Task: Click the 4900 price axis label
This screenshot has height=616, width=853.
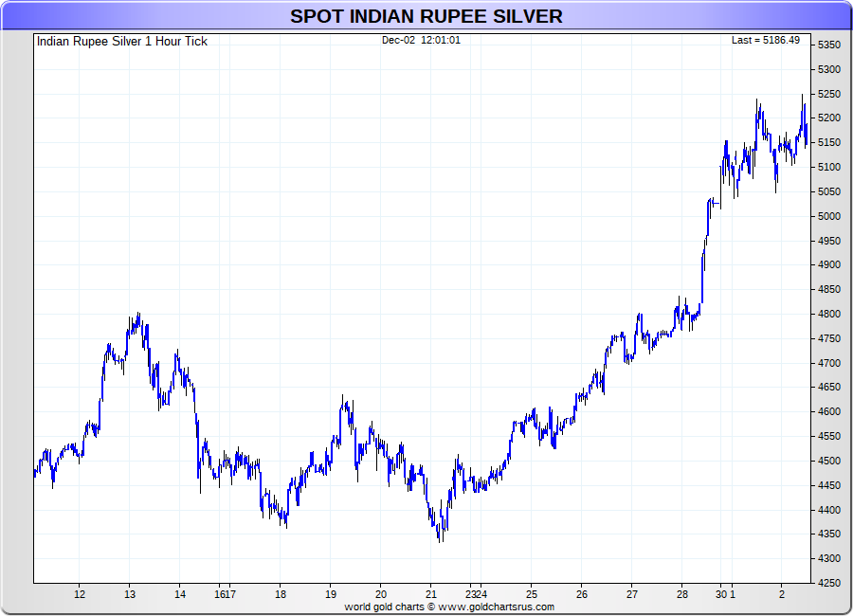Action: (x=829, y=265)
